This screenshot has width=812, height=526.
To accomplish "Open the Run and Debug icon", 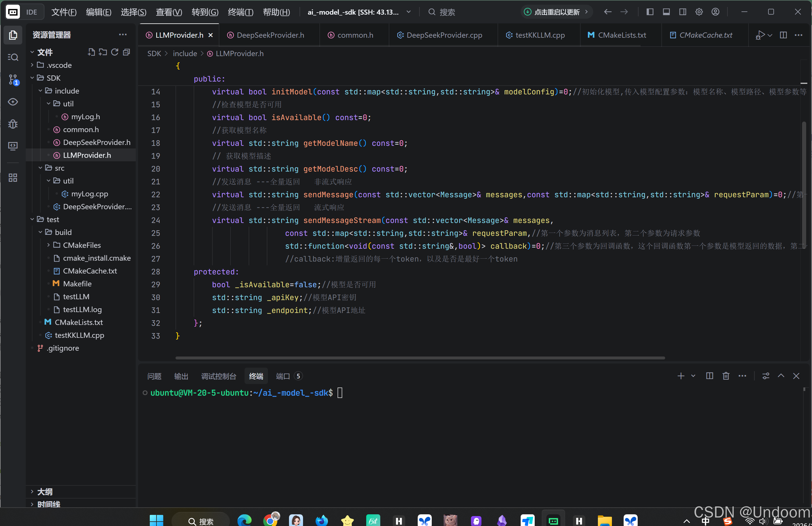I will pyautogui.click(x=13, y=124).
